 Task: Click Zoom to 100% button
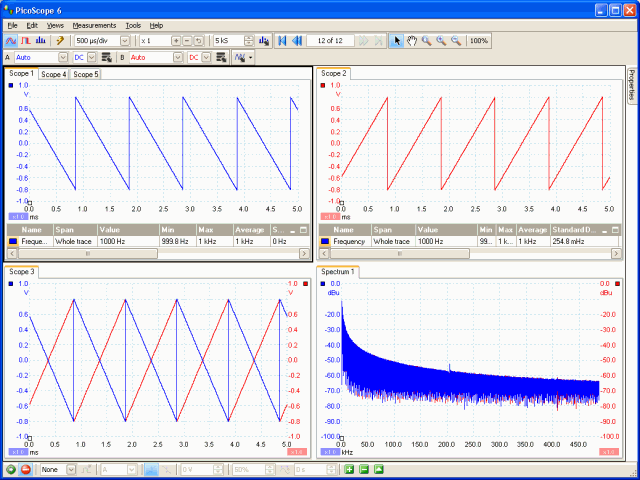479,40
